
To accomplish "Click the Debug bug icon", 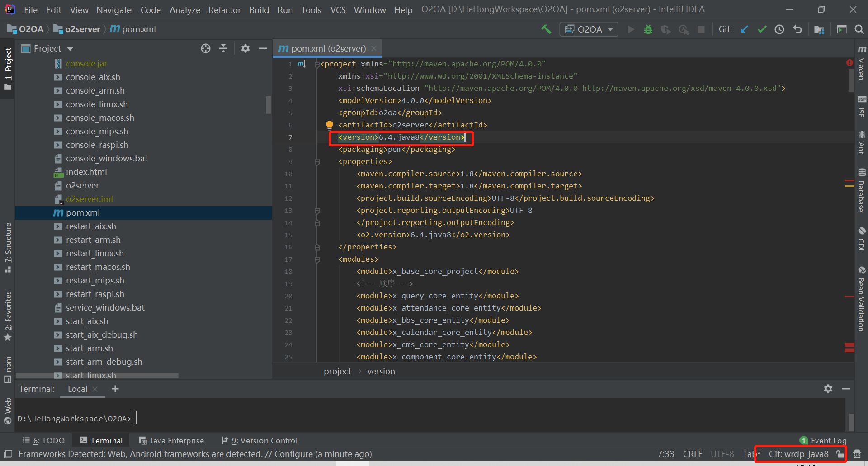I will (648, 29).
